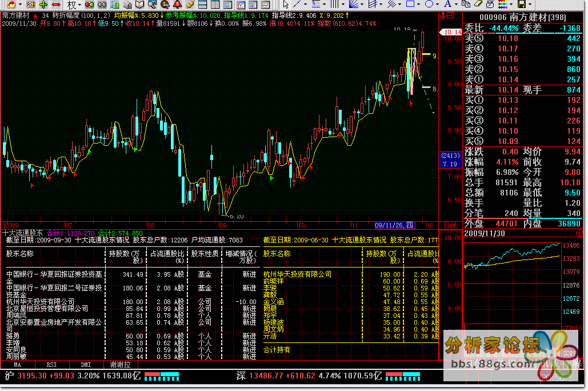This screenshot has width=588, height=391.
Task: Select the eraser tool
Action: (478, 4)
